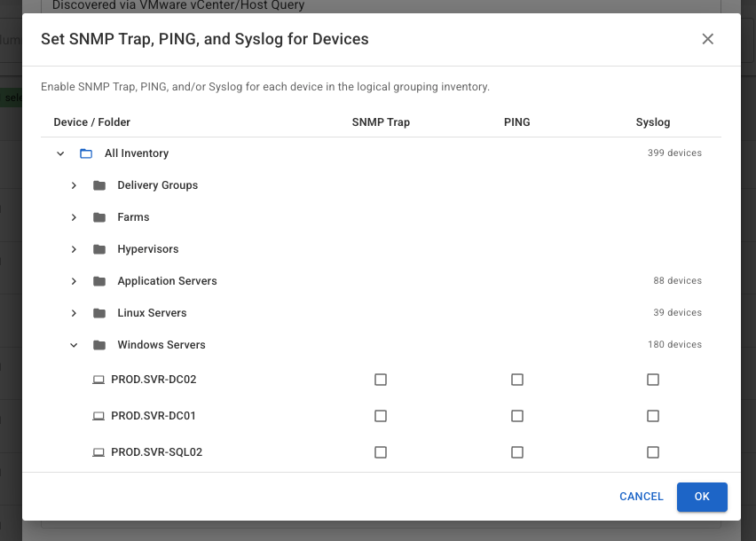
Task: Click the PROD.SVR-DC02 device icon
Action: (98, 380)
